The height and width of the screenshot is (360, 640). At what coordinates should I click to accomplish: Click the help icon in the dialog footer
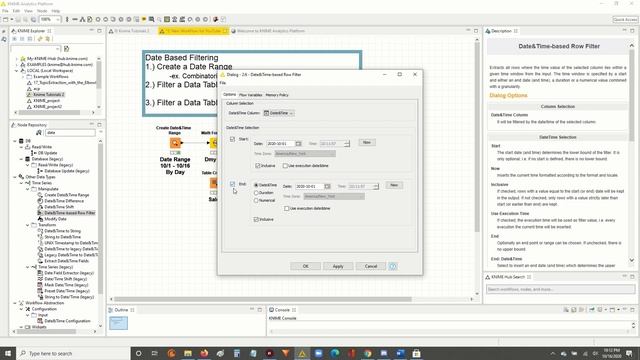[393, 266]
